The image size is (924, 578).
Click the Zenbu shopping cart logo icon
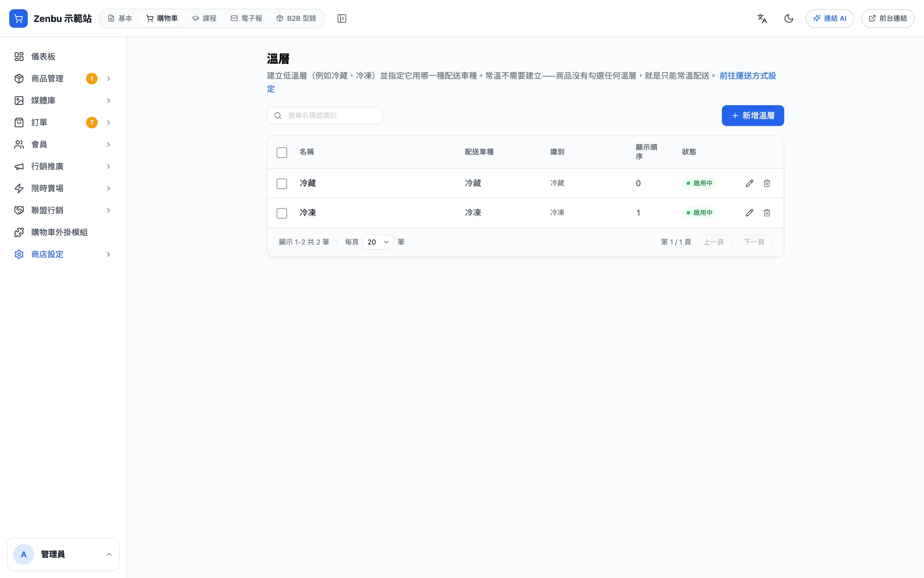pyautogui.click(x=18, y=18)
